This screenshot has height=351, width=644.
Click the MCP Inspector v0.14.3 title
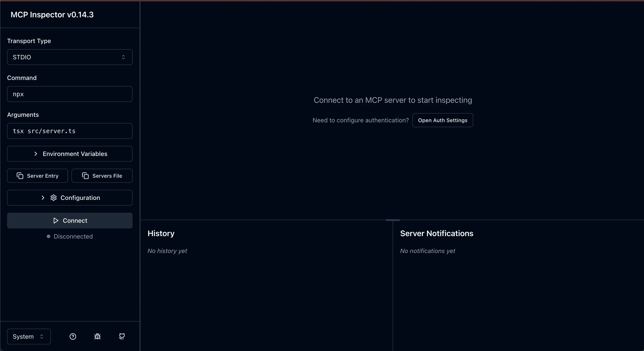tap(52, 14)
